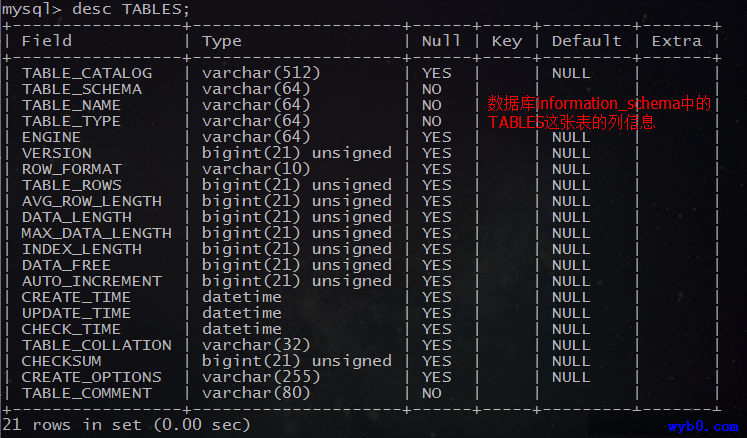Open the wyb0.com watermark link
The image size is (747, 438).
tap(703, 427)
